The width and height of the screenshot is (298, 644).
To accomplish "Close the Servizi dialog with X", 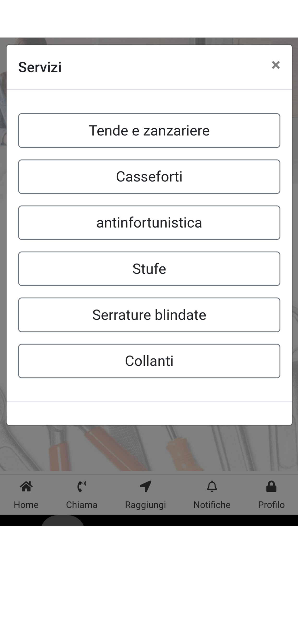I will click(x=276, y=65).
